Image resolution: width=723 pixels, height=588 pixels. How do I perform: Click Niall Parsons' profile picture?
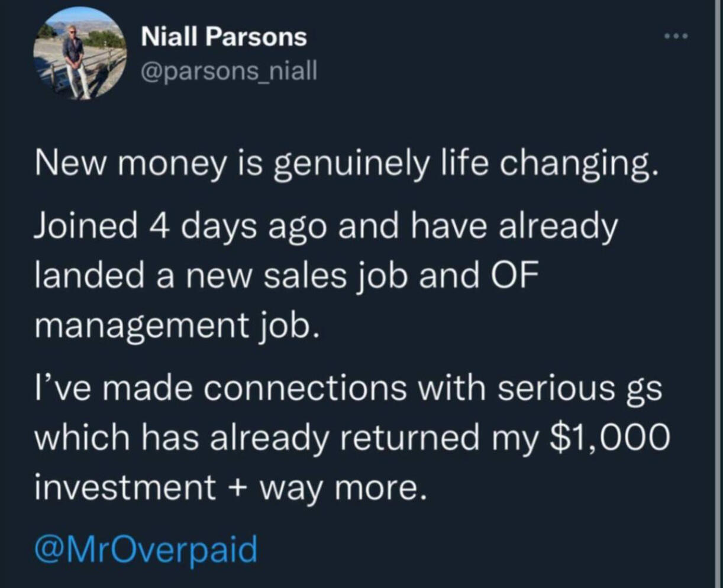(x=80, y=54)
